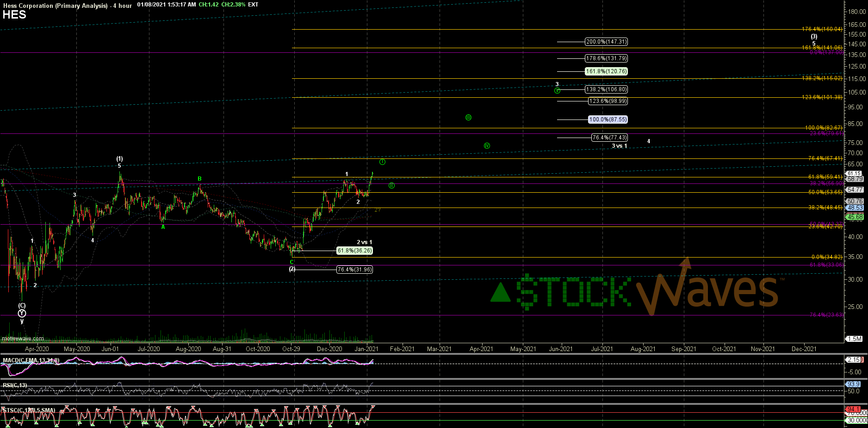Select the 100.0%(82.67) Fibonacci level text
868x428 pixels.
pos(824,127)
